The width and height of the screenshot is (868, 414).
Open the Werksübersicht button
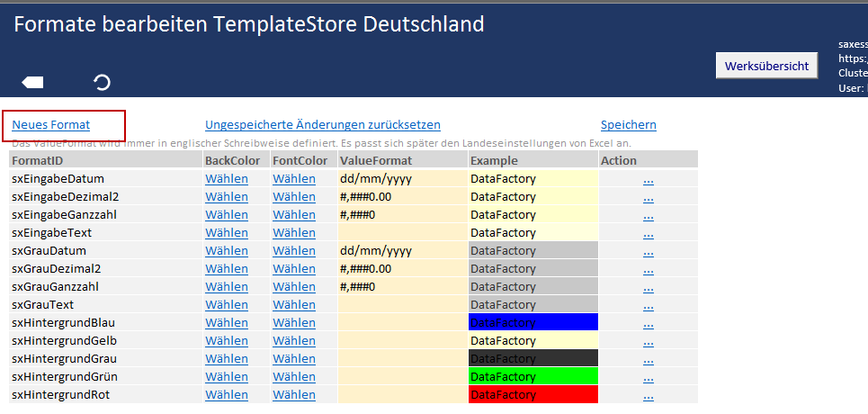766,66
